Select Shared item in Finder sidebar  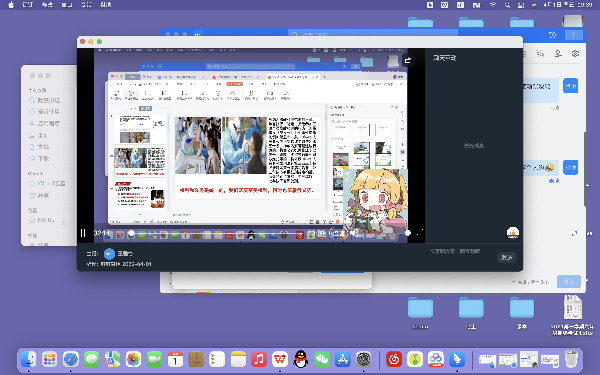point(39,195)
